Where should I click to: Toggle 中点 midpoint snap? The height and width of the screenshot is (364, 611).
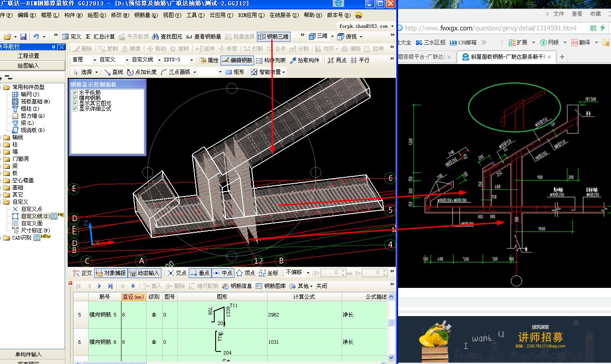point(222,273)
